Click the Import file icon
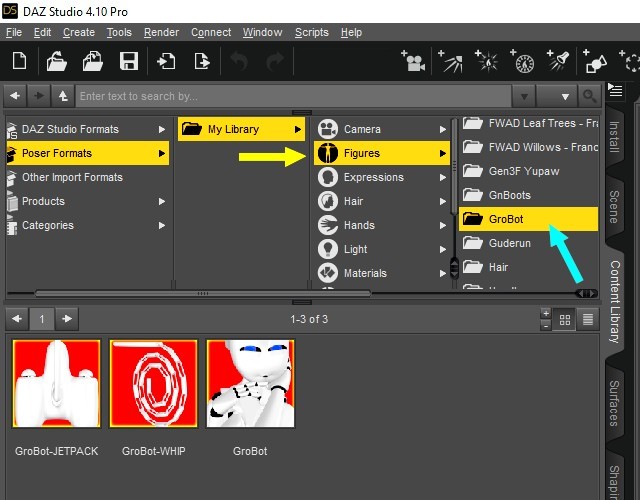The image size is (640, 500). (x=166, y=62)
